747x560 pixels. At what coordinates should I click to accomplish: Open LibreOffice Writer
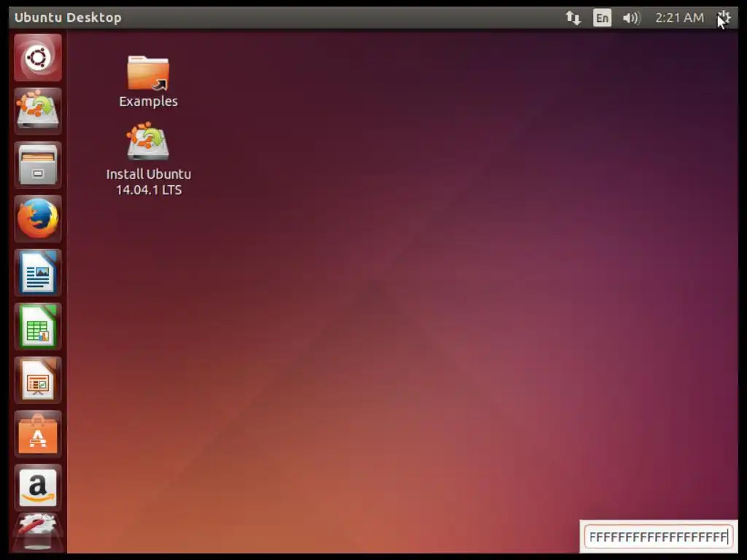tap(38, 273)
